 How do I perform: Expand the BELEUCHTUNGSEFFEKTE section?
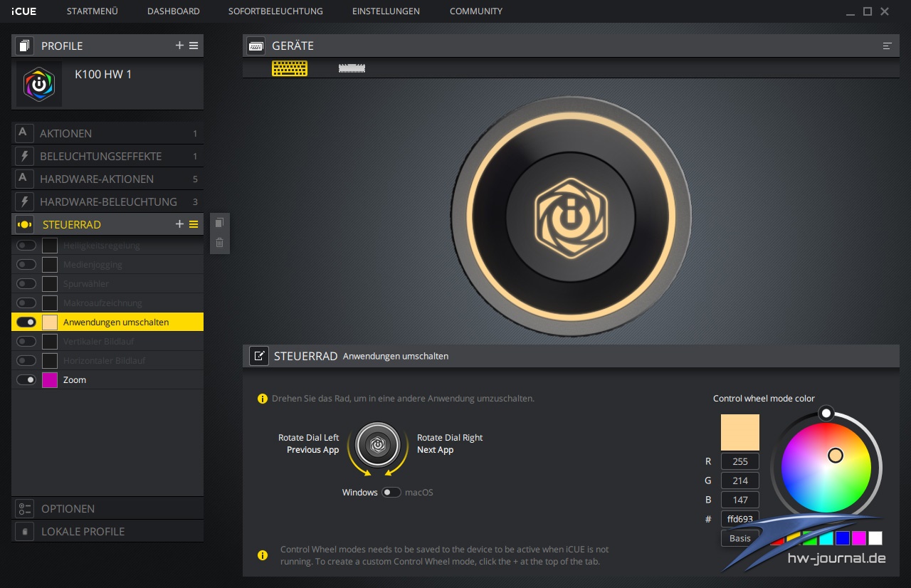tap(107, 156)
